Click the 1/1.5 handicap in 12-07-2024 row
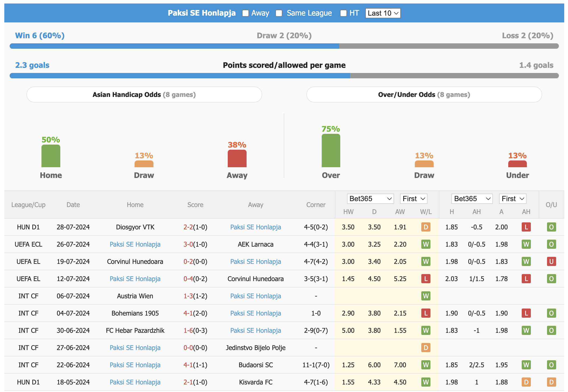This screenshot has height=392, width=568. (476, 279)
